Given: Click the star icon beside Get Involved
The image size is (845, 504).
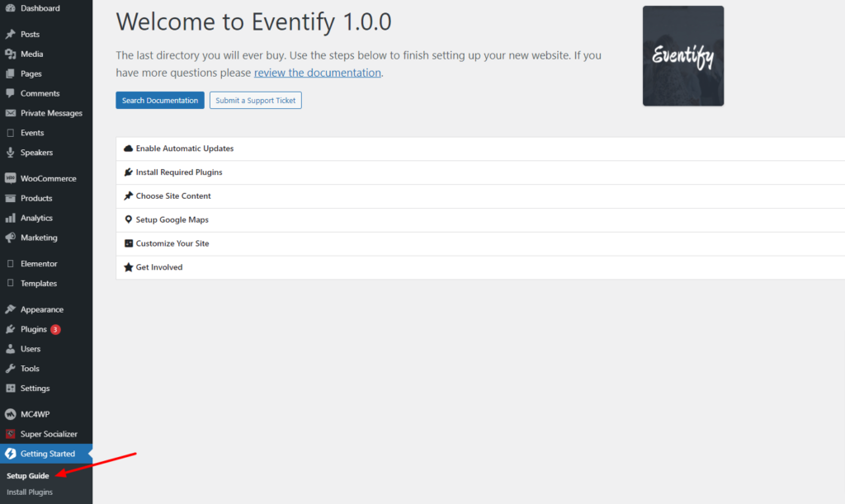Looking at the screenshot, I should point(128,267).
